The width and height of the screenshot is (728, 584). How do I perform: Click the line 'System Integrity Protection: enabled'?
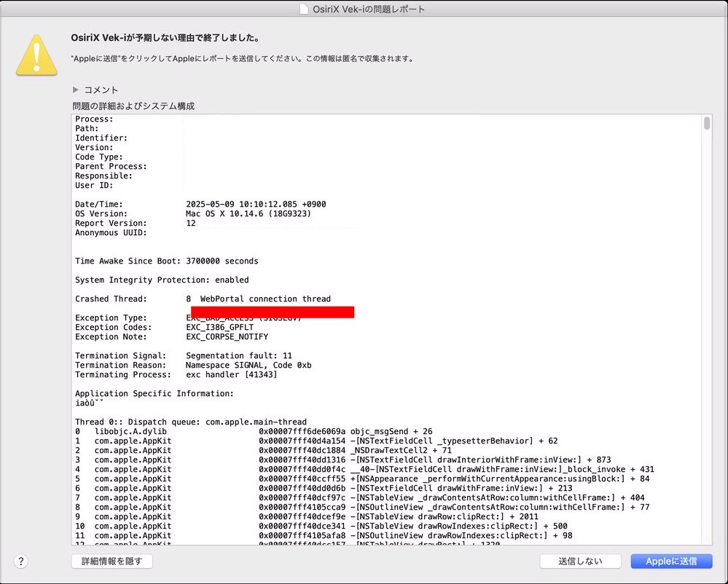[x=162, y=280]
